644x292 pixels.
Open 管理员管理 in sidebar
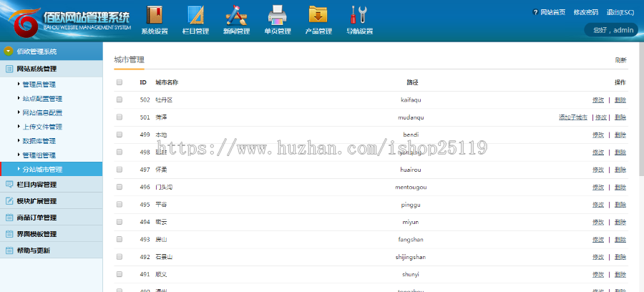(39, 84)
